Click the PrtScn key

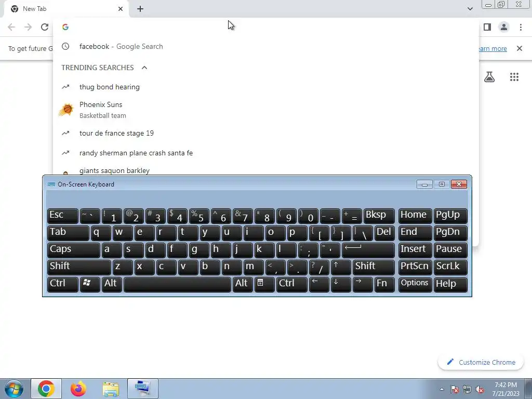(415, 267)
